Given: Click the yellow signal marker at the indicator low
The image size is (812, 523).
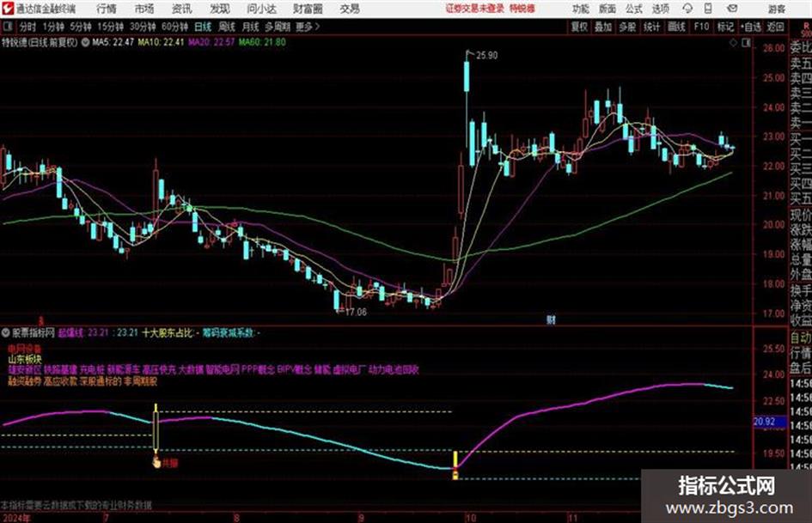Looking at the screenshot, I should (455, 466).
